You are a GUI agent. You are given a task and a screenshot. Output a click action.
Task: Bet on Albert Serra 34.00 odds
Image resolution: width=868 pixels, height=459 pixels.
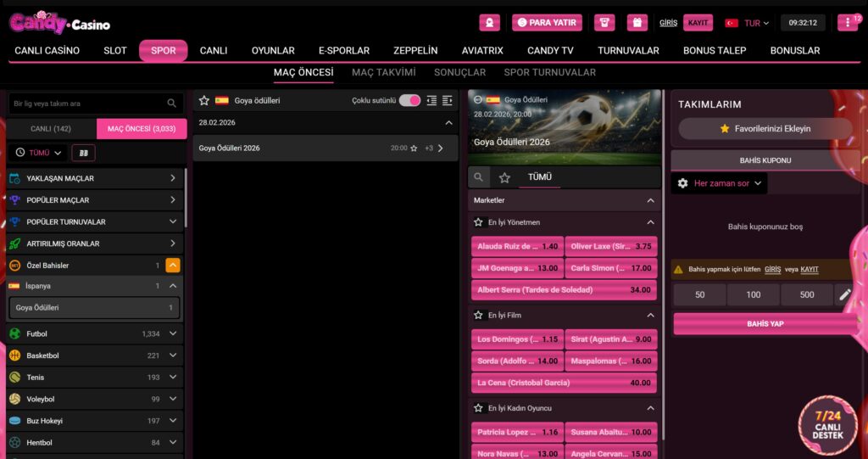click(x=564, y=290)
